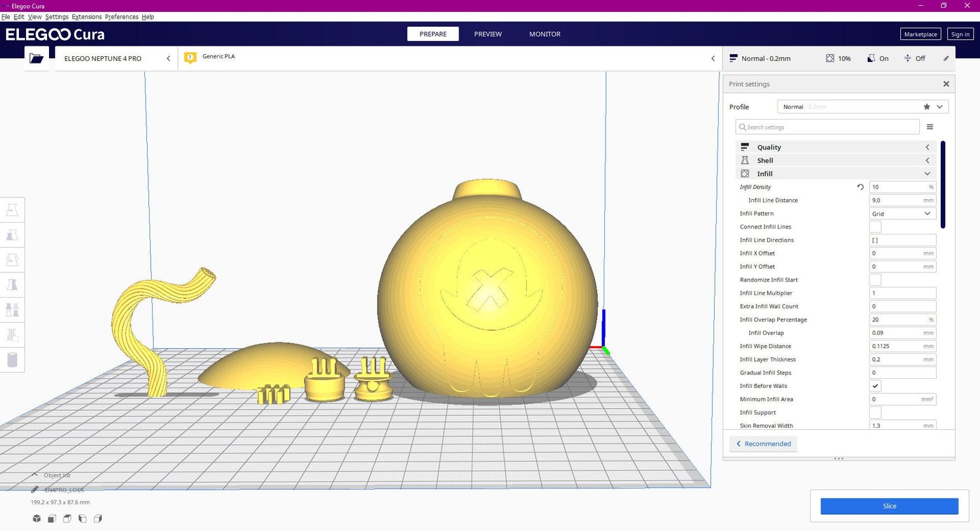980x531 pixels.
Task: Open the Extensions menu
Action: (87, 17)
